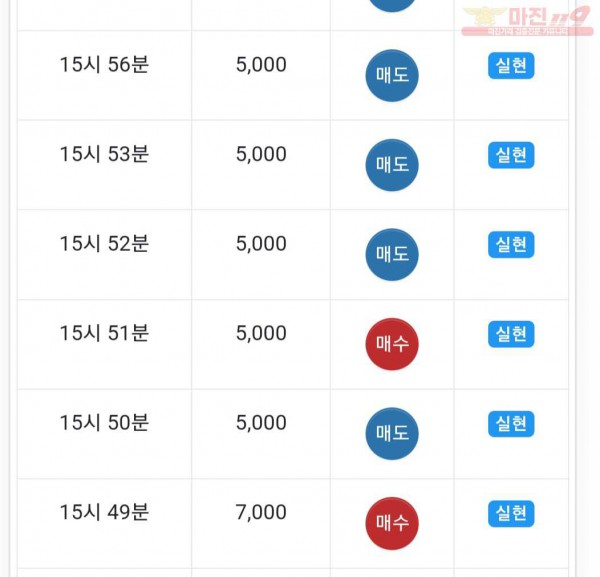The image size is (600, 577).
Task: Click 실현 badge in 15시 50분 row
Action: (511, 424)
